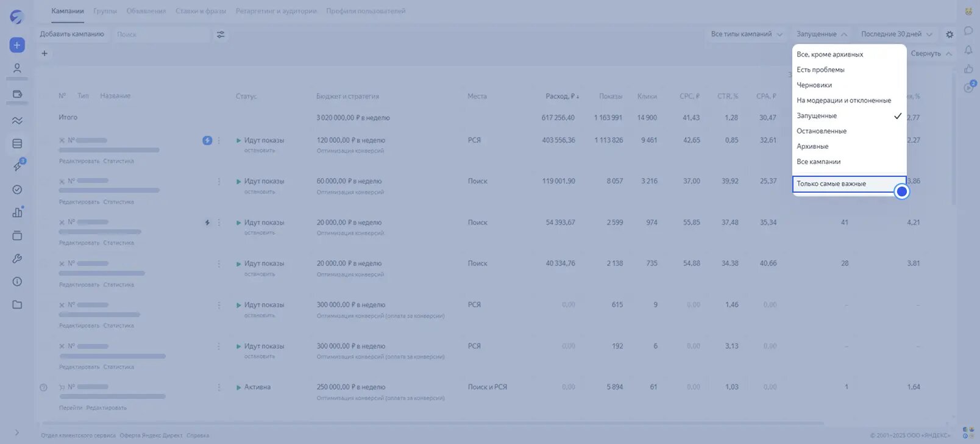Switch to the Кампании tab

tap(68, 11)
